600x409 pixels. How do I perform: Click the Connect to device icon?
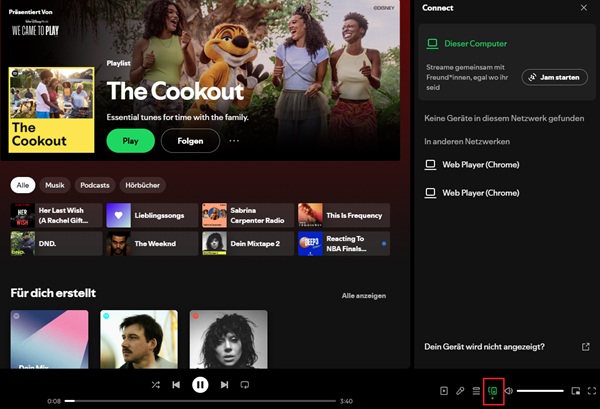pyautogui.click(x=493, y=391)
